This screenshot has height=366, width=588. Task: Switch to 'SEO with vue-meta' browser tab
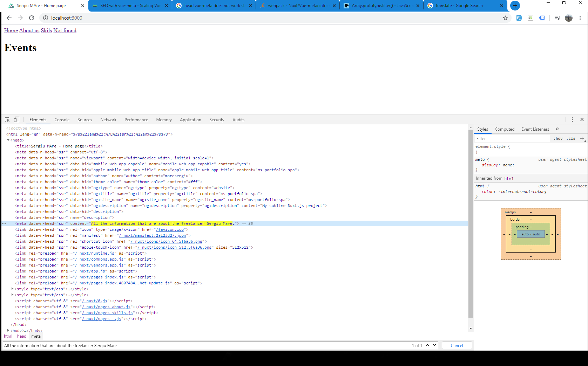130,6
